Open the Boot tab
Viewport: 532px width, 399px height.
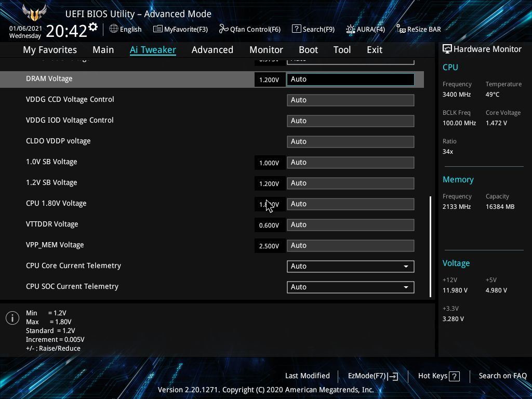click(308, 50)
